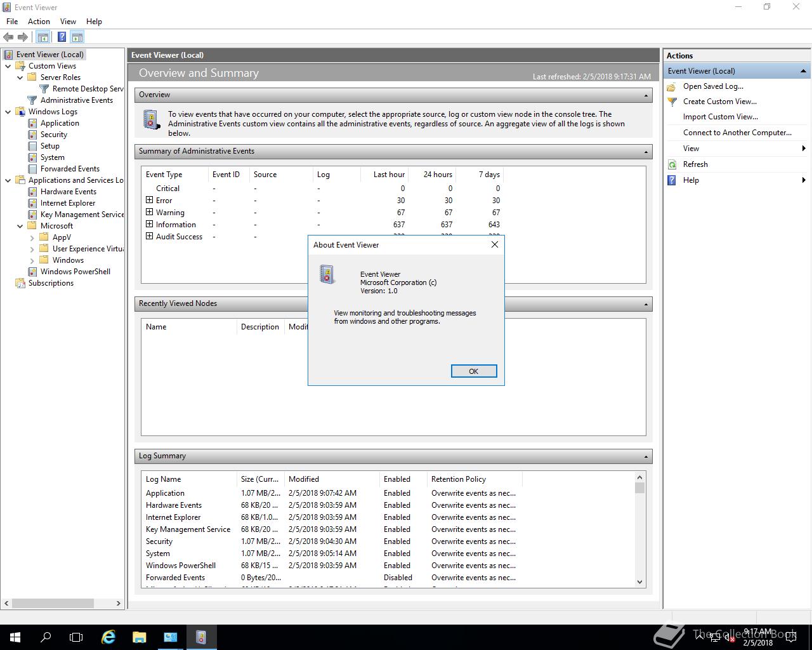Click the Open Saved Log folder icon

672,86
